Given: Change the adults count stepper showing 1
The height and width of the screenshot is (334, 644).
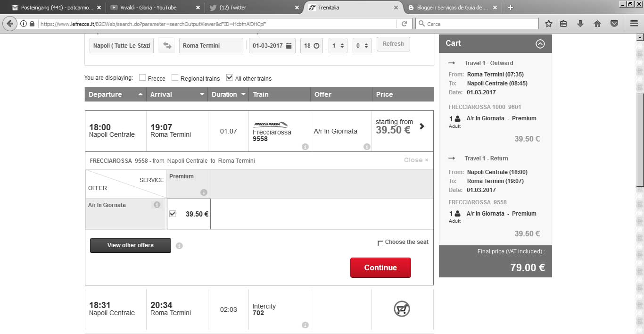Looking at the screenshot, I should click(x=338, y=46).
